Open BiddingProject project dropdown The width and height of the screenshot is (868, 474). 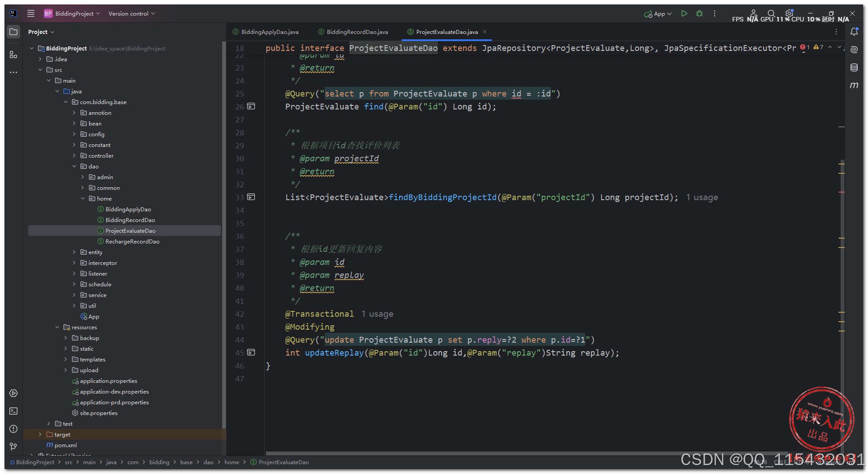tap(72, 13)
